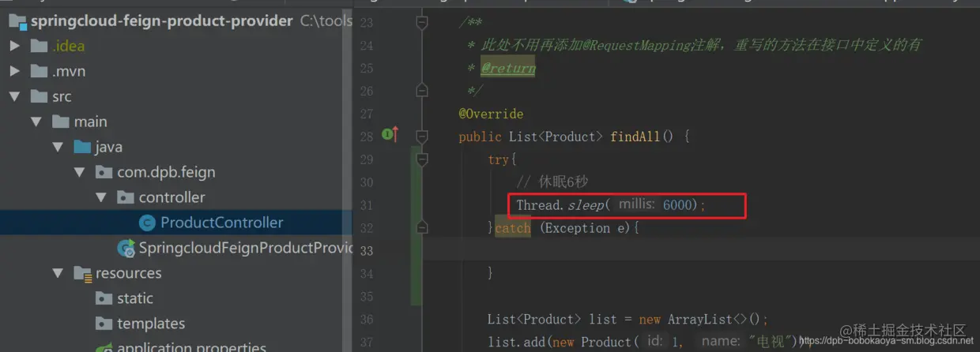This screenshot has height=352, width=980.
Task: Select the templates folder row
Action: [x=176, y=324]
